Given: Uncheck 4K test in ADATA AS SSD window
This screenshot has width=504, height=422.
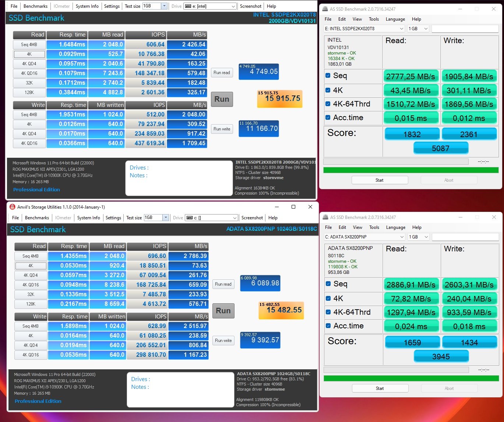Looking at the screenshot, I should pyautogui.click(x=328, y=298).
